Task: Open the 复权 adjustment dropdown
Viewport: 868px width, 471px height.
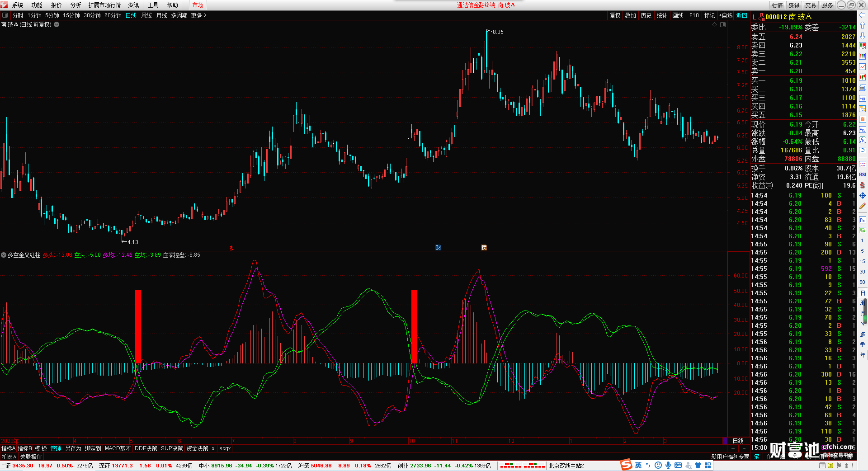Action: (x=615, y=15)
